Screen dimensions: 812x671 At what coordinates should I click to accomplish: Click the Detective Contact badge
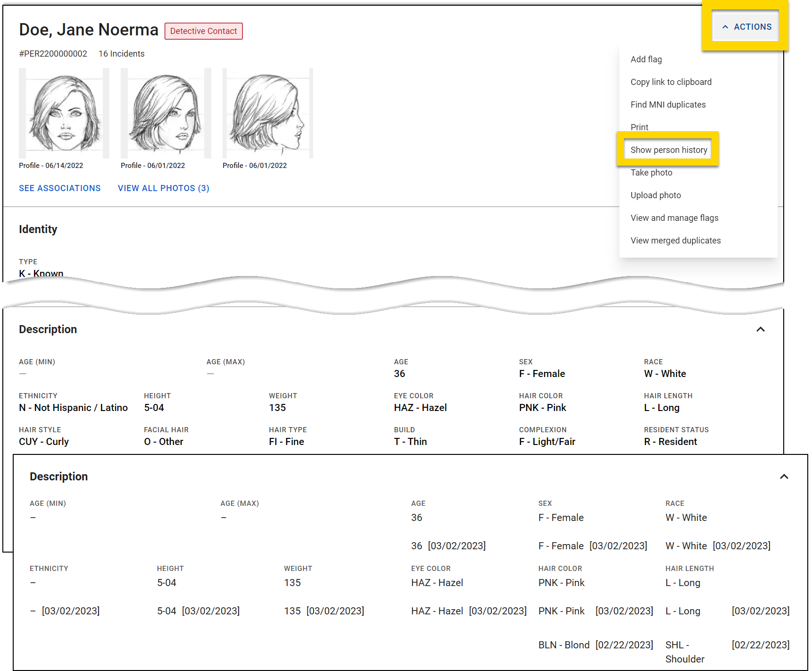pos(203,31)
